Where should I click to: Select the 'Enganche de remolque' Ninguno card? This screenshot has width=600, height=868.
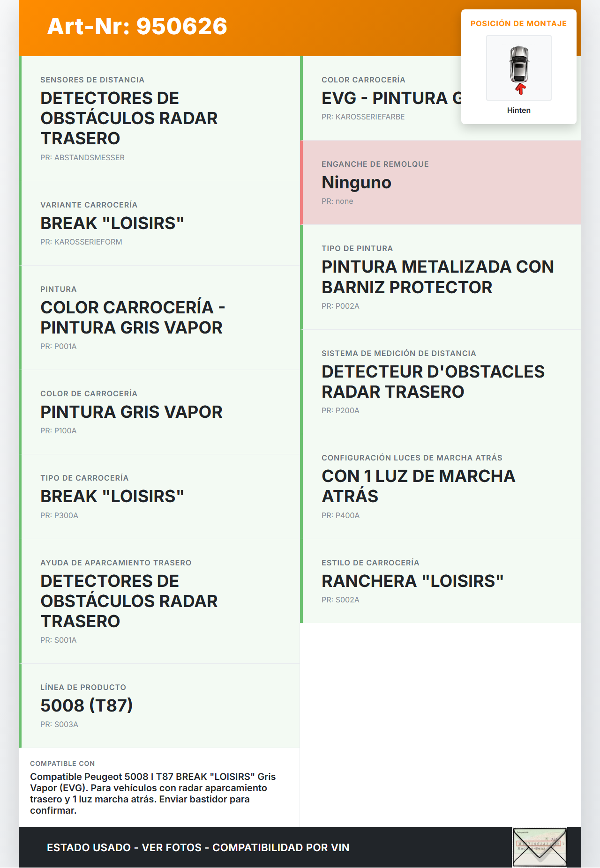coord(441,183)
